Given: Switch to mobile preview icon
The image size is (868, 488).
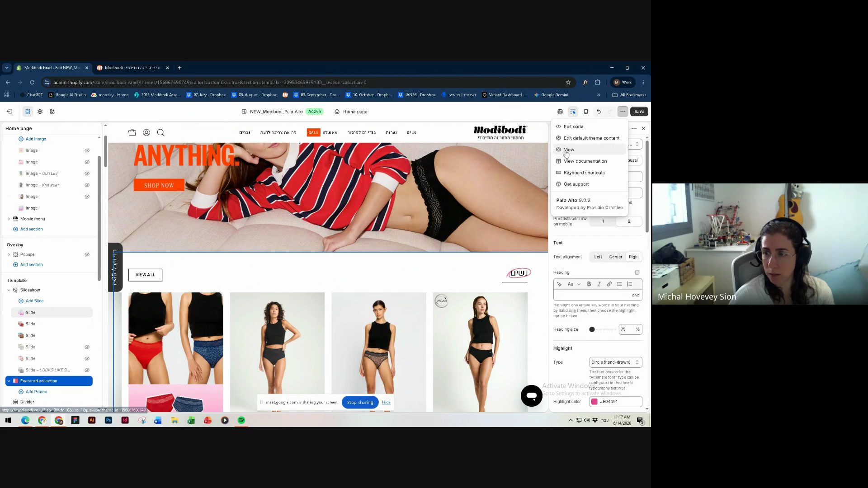Looking at the screenshot, I should click(x=586, y=112).
